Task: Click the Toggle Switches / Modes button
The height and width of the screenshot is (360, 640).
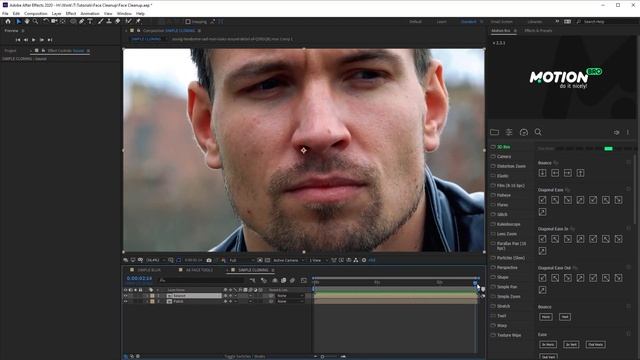Action: click(245, 356)
